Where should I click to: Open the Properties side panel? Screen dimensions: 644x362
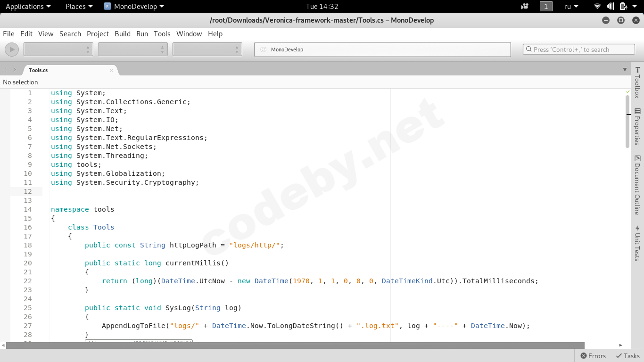(637, 126)
